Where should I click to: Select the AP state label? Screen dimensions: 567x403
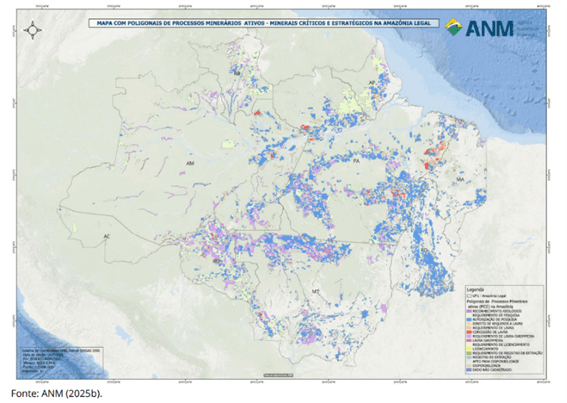coord(372,83)
